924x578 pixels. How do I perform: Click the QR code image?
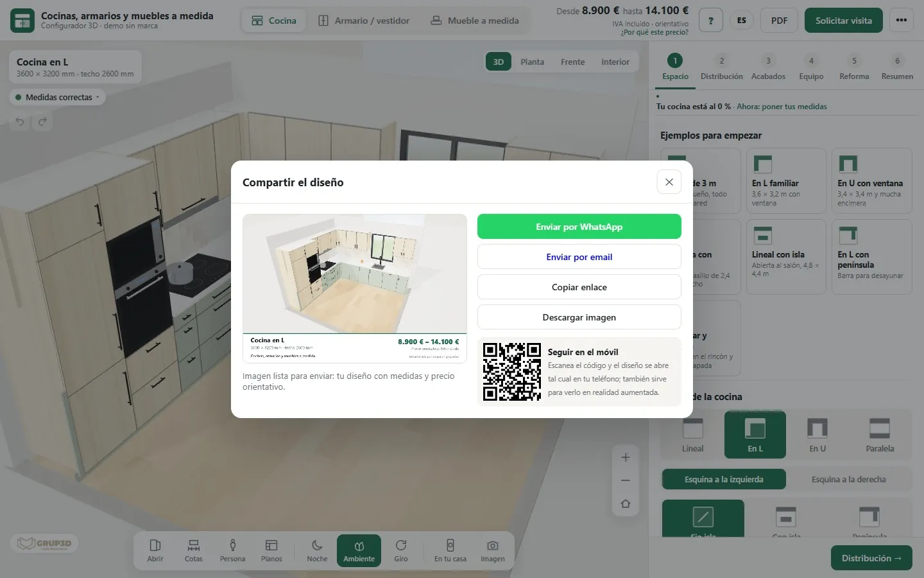[512, 372]
